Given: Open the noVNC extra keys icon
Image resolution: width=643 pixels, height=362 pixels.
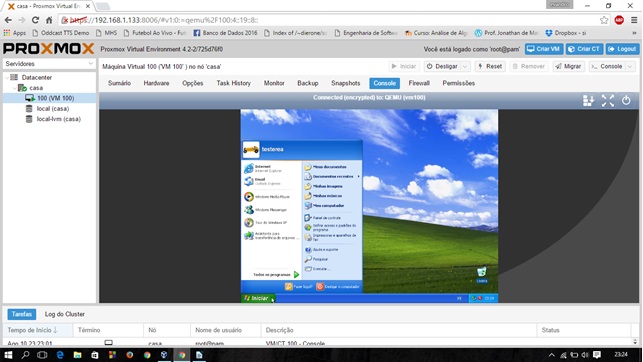Looking at the screenshot, I should [x=588, y=101].
